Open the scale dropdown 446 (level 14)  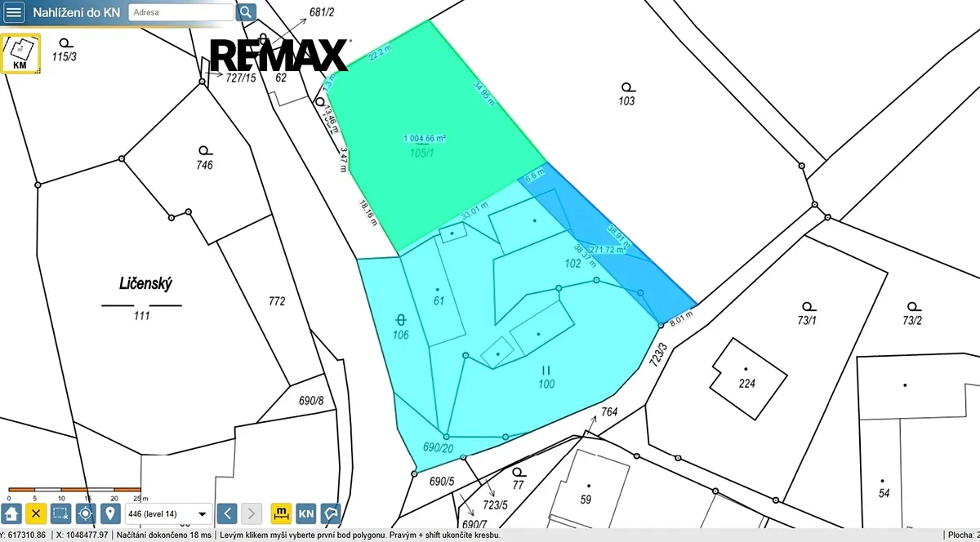[x=168, y=513]
